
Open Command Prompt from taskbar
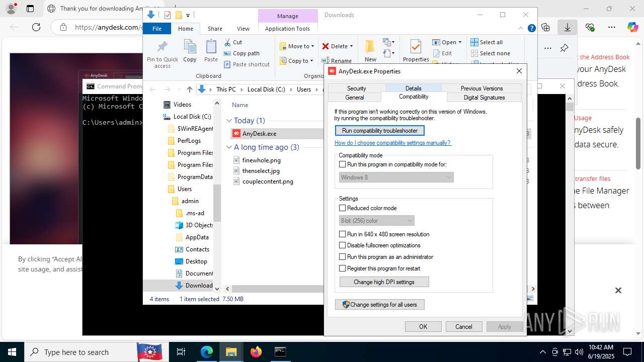[x=280, y=352]
